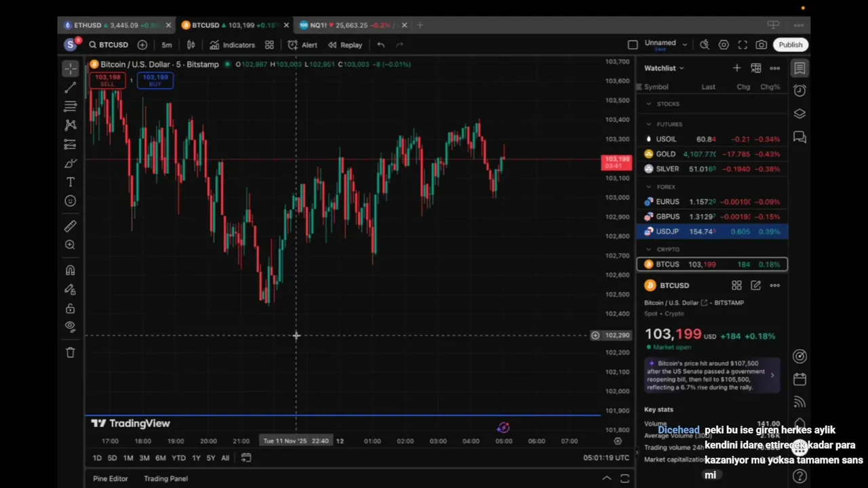868x488 pixels.
Task: Undo the last chart action
Action: pyautogui.click(x=381, y=45)
